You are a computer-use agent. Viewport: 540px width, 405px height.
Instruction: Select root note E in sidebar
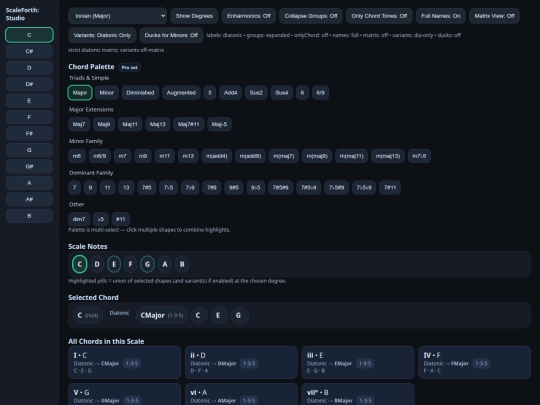coord(29,101)
